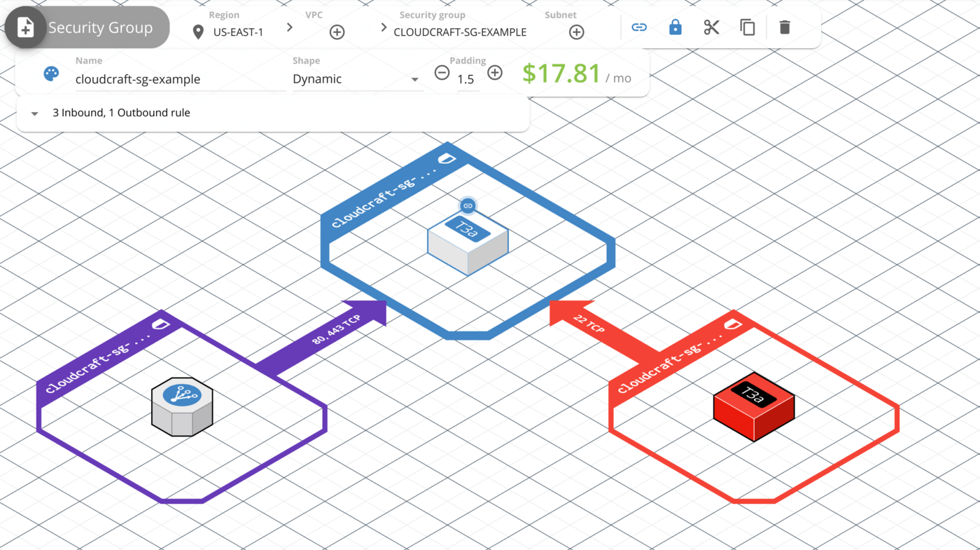Click the Name field containing cloudcraft-sg-example
980x550 pixels.
(180, 79)
